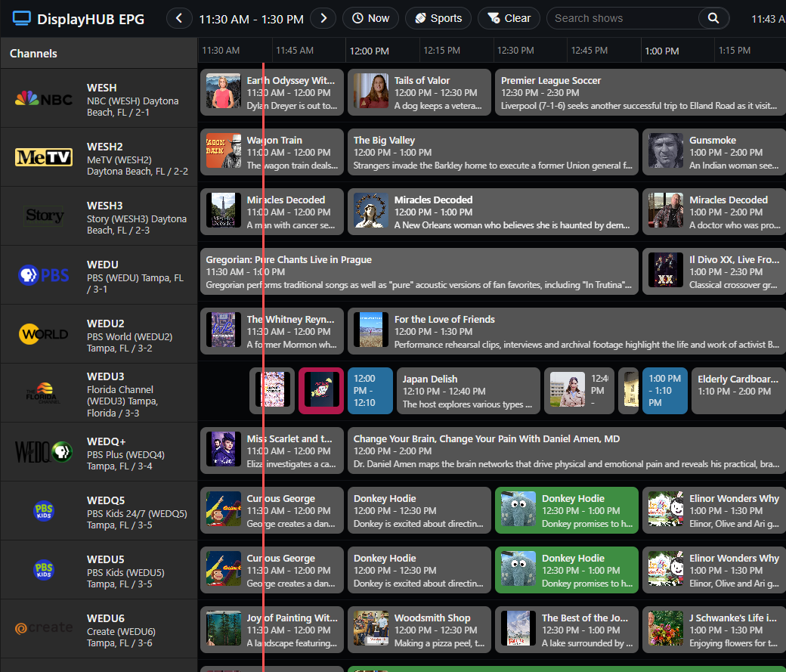Image resolution: width=786 pixels, height=672 pixels.
Task: Click the 12:00 PM timeline header marker
Action: [369, 51]
